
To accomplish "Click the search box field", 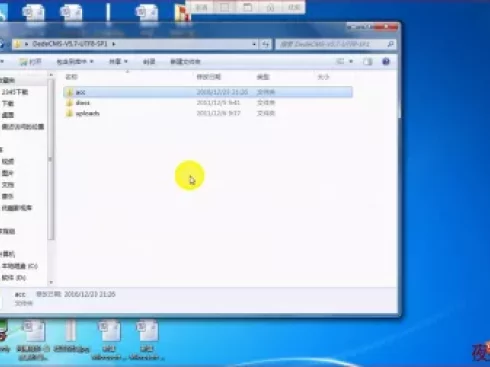I will tap(331, 44).
